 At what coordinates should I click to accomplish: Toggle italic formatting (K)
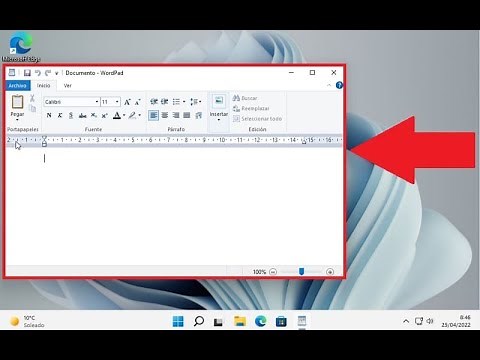click(x=60, y=115)
